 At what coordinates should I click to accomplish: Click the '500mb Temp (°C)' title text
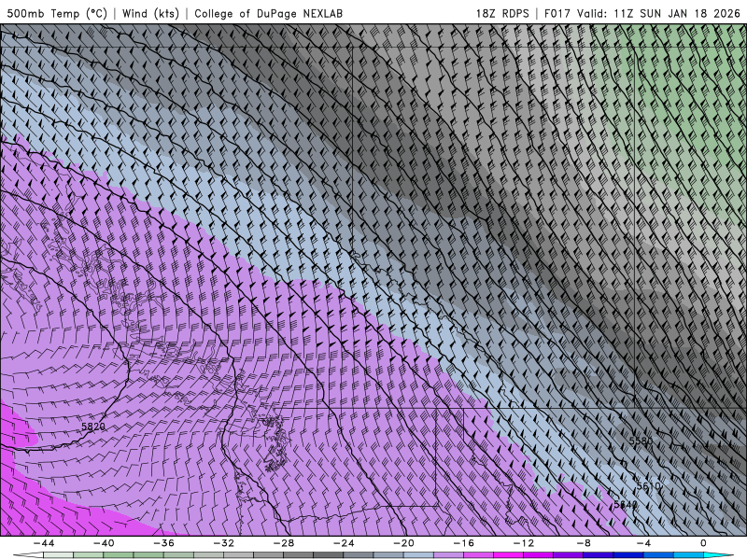point(57,13)
